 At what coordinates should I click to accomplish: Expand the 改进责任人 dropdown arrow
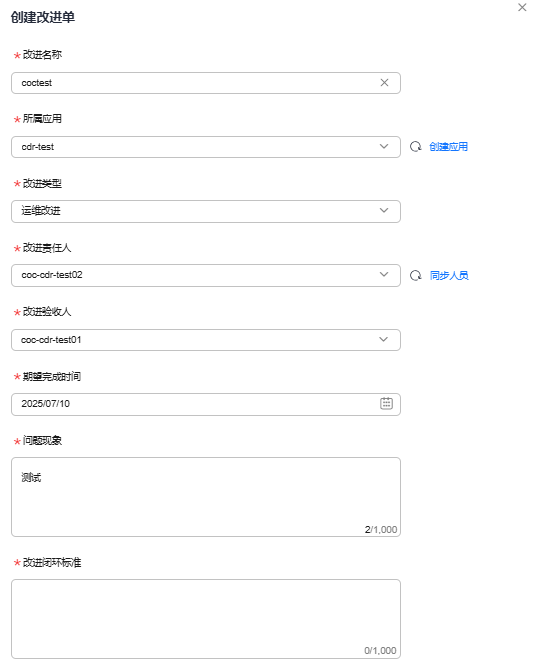384,274
